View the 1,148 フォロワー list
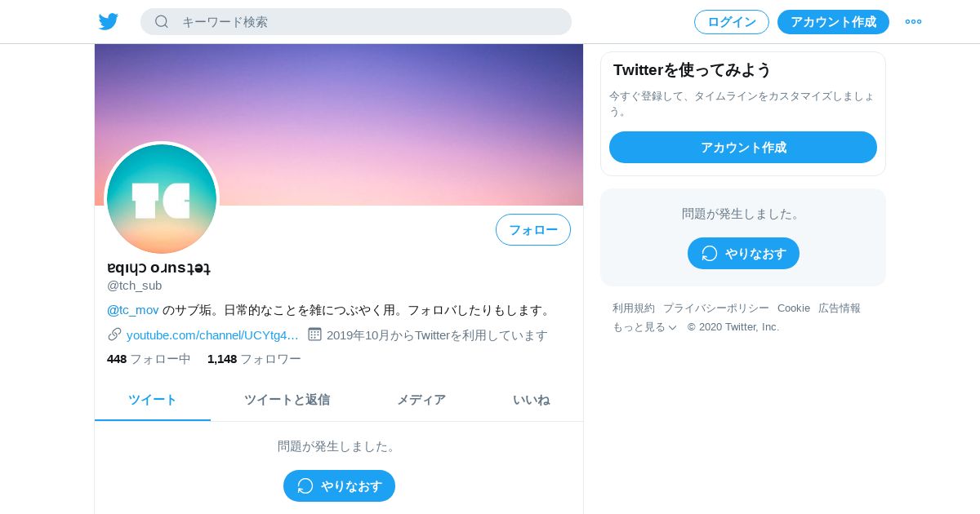The height and width of the screenshot is (514, 980). pyautogui.click(x=254, y=359)
